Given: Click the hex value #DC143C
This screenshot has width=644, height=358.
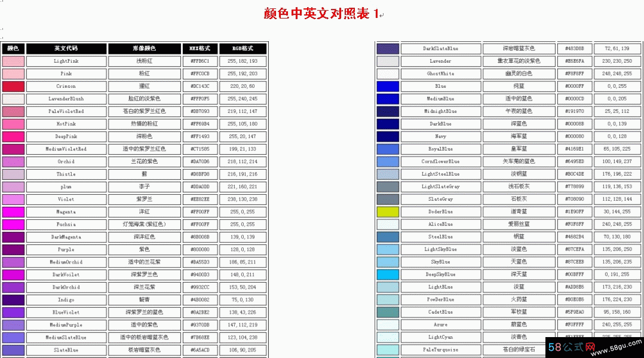Looking at the screenshot, I should click(200, 86).
